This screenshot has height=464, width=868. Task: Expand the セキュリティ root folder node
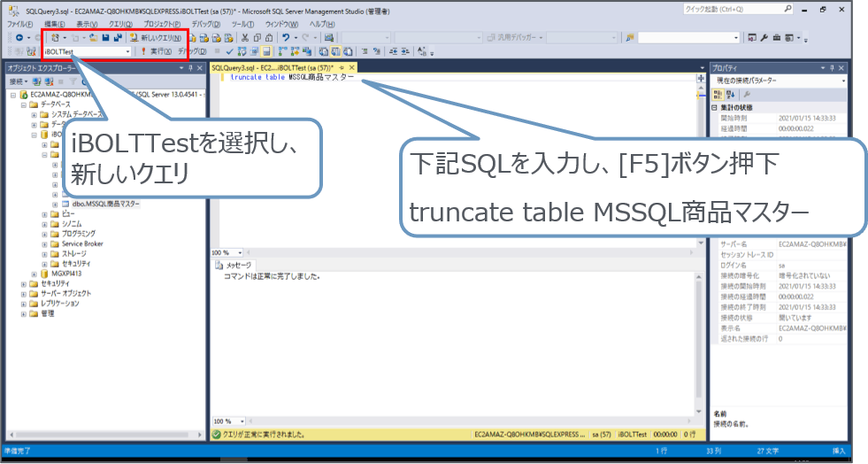pyautogui.click(x=23, y=283)
